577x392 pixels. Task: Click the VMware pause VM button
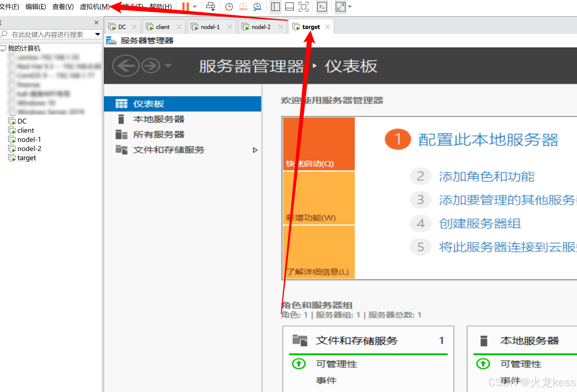click(x=185, y=6)
